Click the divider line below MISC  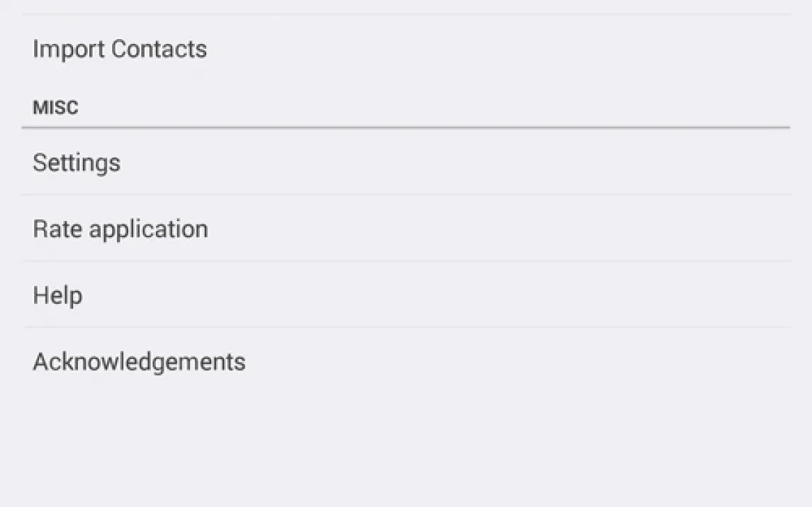pos(405,127)
